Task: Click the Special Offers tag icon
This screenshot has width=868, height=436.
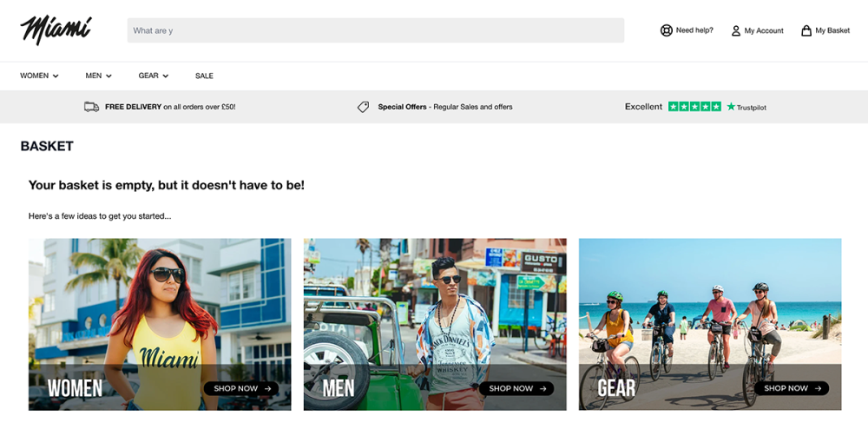Action: tap(363, 107)
